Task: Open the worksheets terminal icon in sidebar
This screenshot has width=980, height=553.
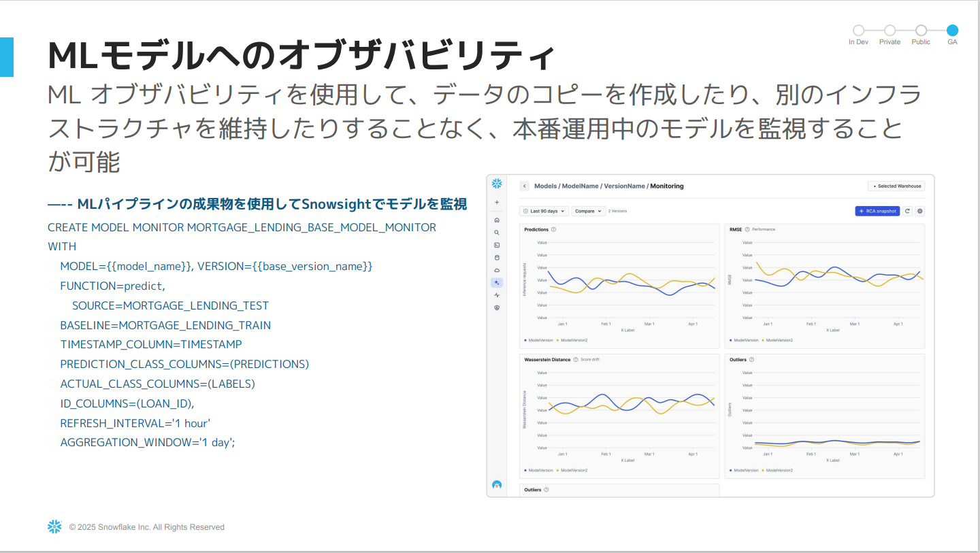Action: (x=497, y=245)
